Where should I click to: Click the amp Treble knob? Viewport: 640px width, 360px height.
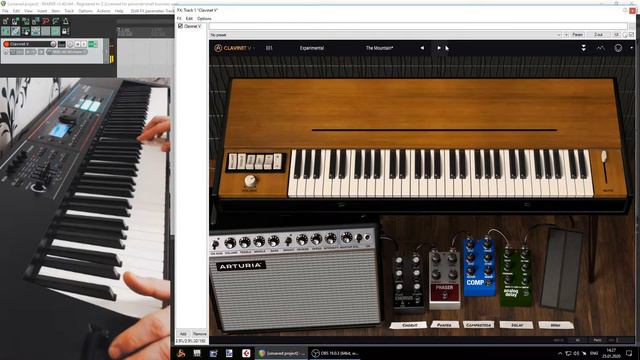click(x=245, y=242)
